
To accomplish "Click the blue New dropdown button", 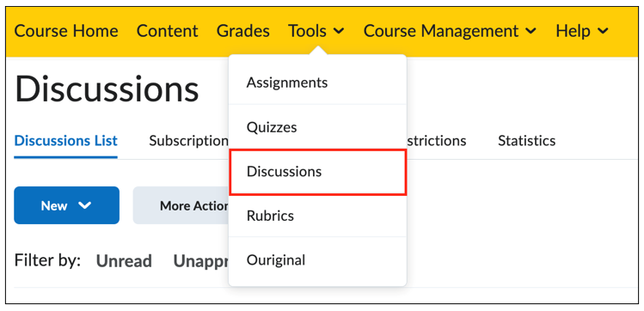I will point(66,205).
